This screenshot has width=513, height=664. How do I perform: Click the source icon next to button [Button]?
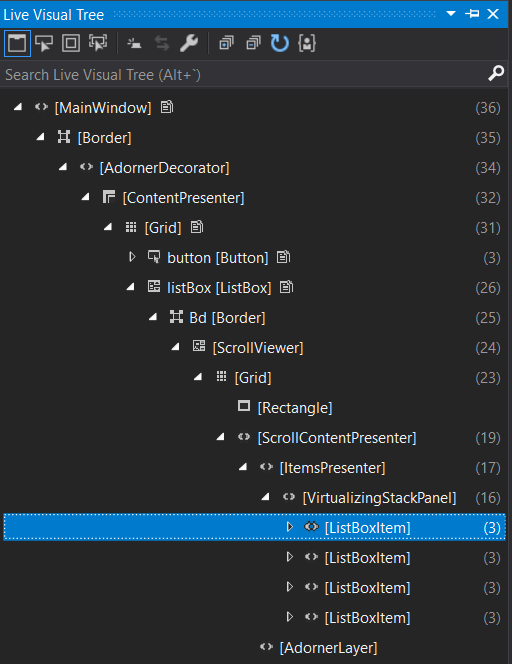tap(283, 257)
